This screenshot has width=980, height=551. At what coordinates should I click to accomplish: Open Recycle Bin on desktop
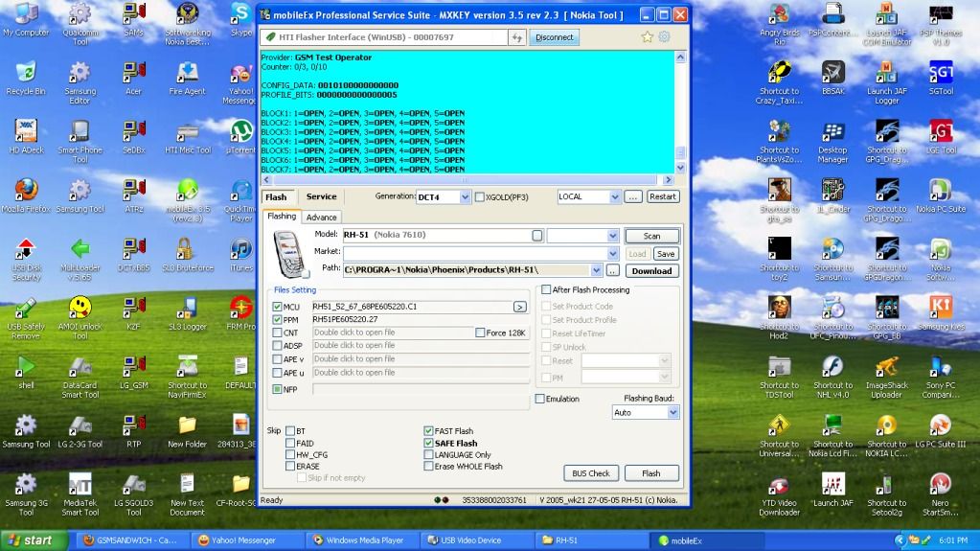[x=26, y=79]
